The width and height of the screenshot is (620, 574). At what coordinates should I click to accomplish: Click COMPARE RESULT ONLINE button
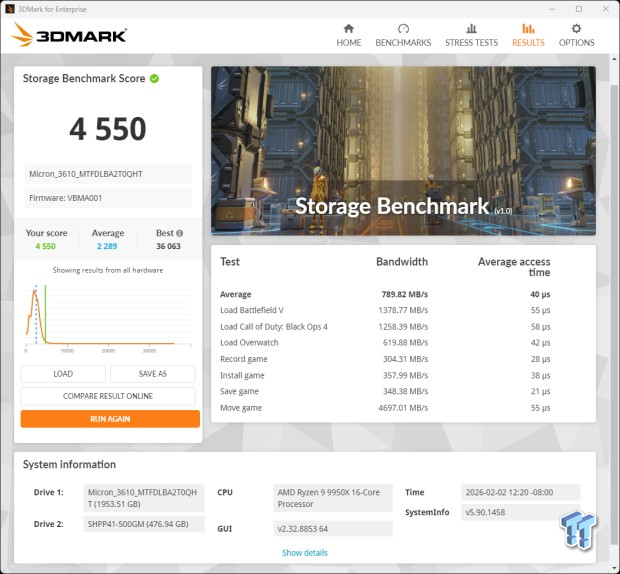pyautogui.click(x=109, y=396)
